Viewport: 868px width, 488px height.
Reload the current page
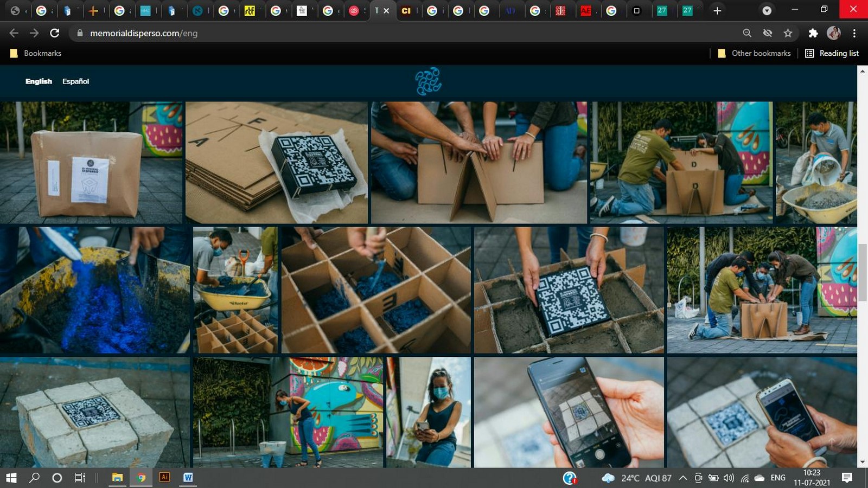point(54,33)
